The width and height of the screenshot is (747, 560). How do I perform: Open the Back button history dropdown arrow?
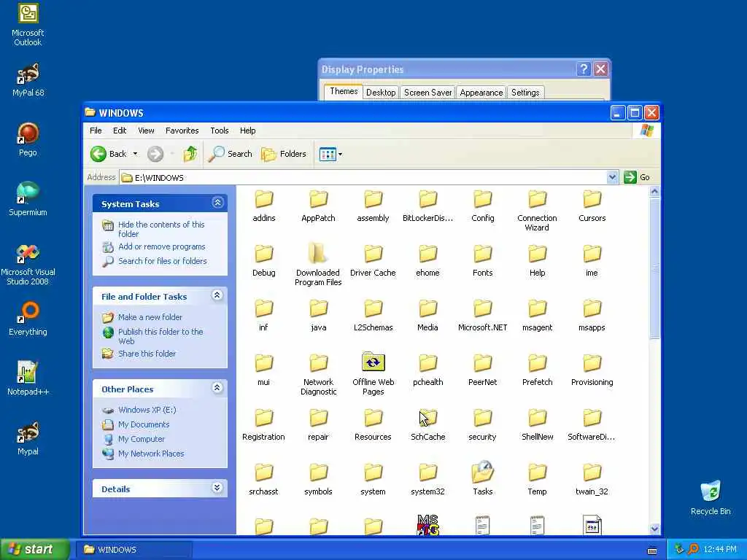tap(135, 154)
